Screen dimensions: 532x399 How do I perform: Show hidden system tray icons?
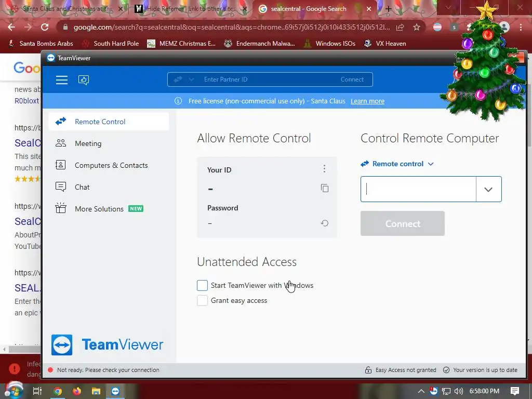(421, 391)
